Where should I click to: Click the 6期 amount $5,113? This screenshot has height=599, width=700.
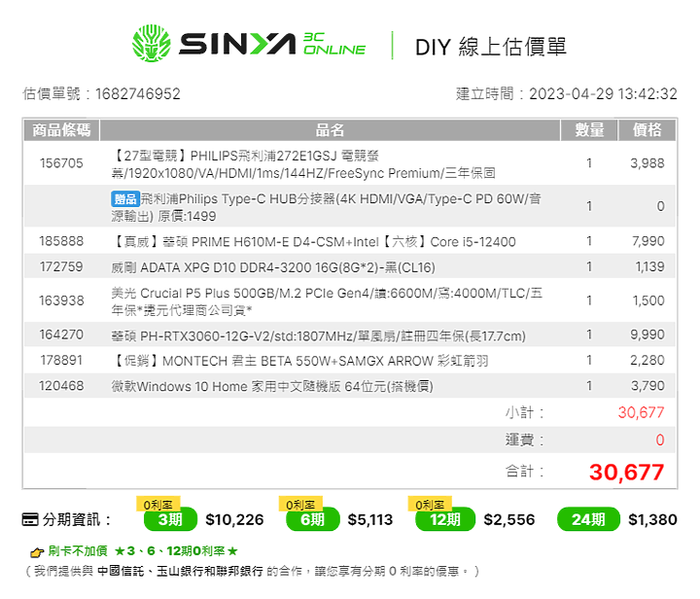(x=370, y=519)
